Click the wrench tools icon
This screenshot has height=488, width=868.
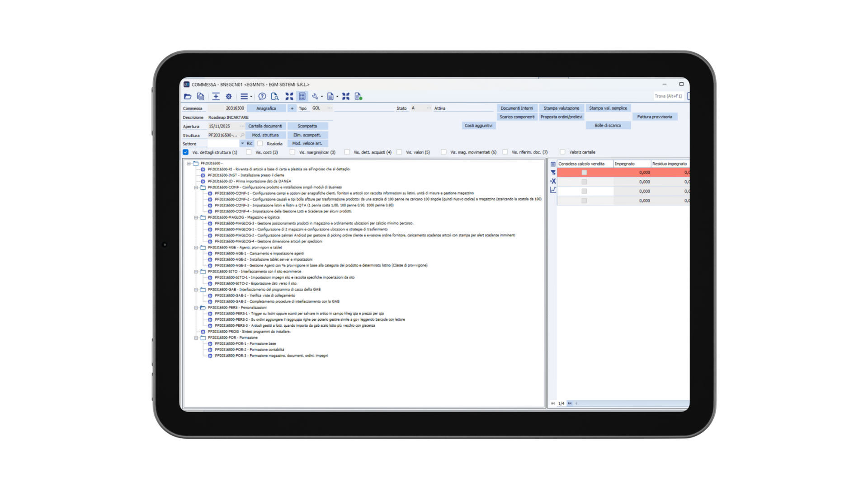(x=315, y=96)
